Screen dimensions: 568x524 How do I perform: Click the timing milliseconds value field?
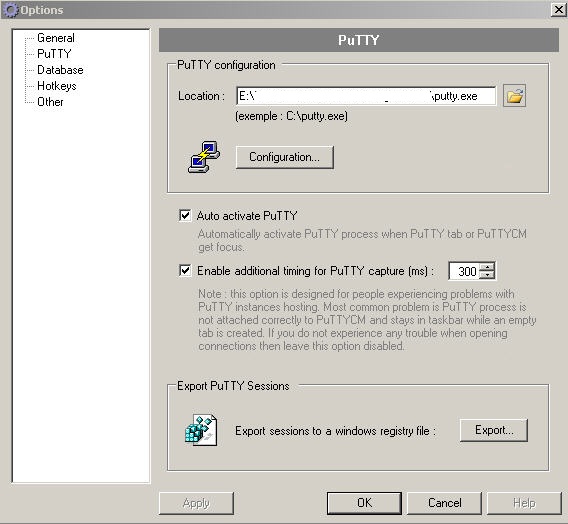click(x=464, y=271)
